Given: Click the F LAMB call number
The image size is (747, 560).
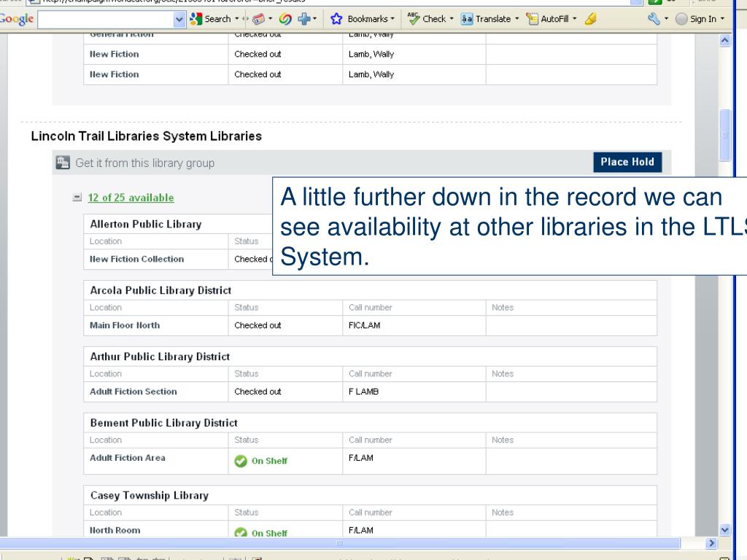Looking at the screenshot, I should point(363,392).
